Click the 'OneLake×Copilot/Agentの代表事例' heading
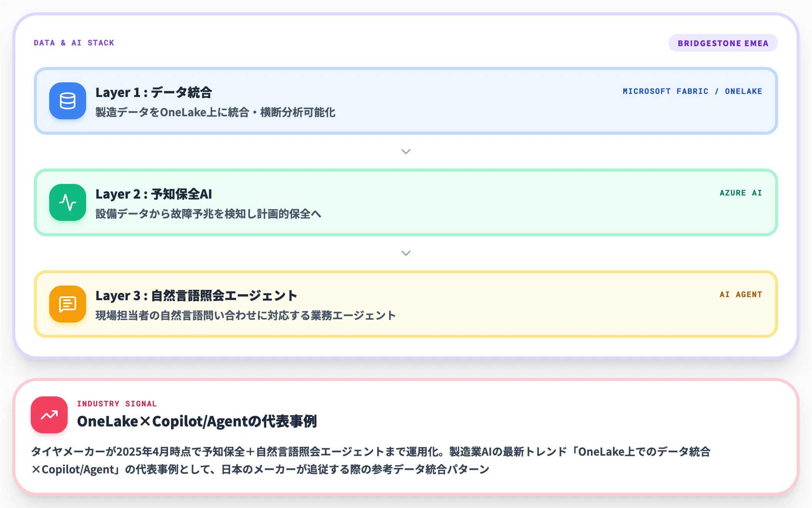 [197, 421]
